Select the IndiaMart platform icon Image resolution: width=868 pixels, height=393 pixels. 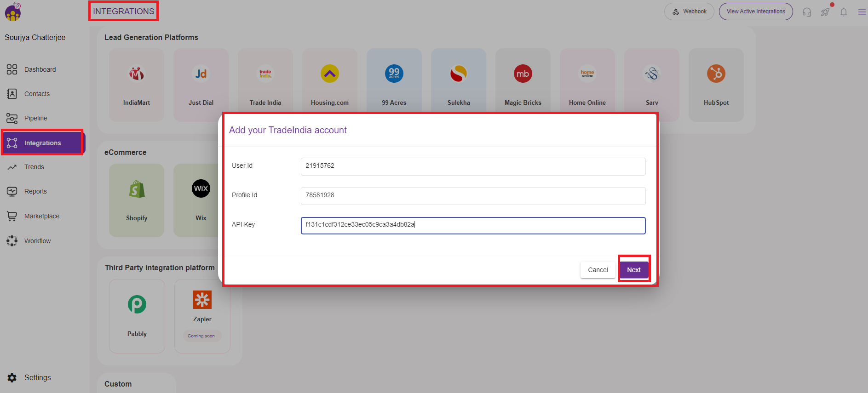click(x=137, y=74)
